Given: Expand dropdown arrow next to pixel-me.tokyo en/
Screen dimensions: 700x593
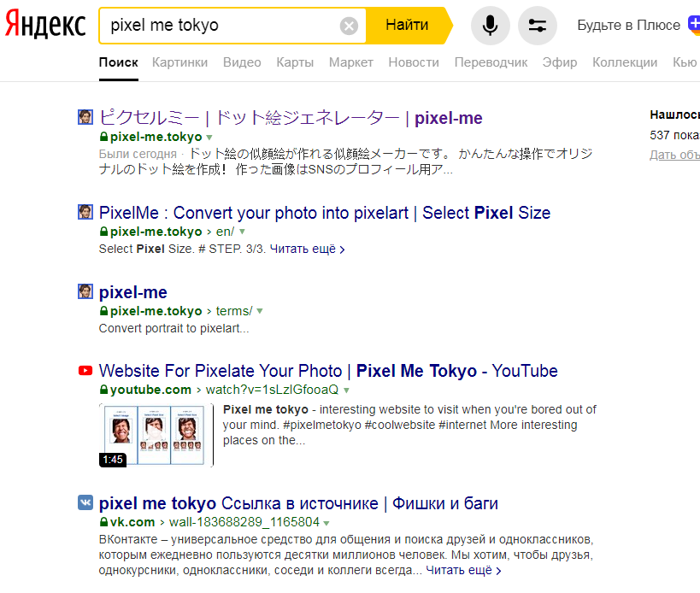Looking at the screenshot, I should click(x=242, y=232).
